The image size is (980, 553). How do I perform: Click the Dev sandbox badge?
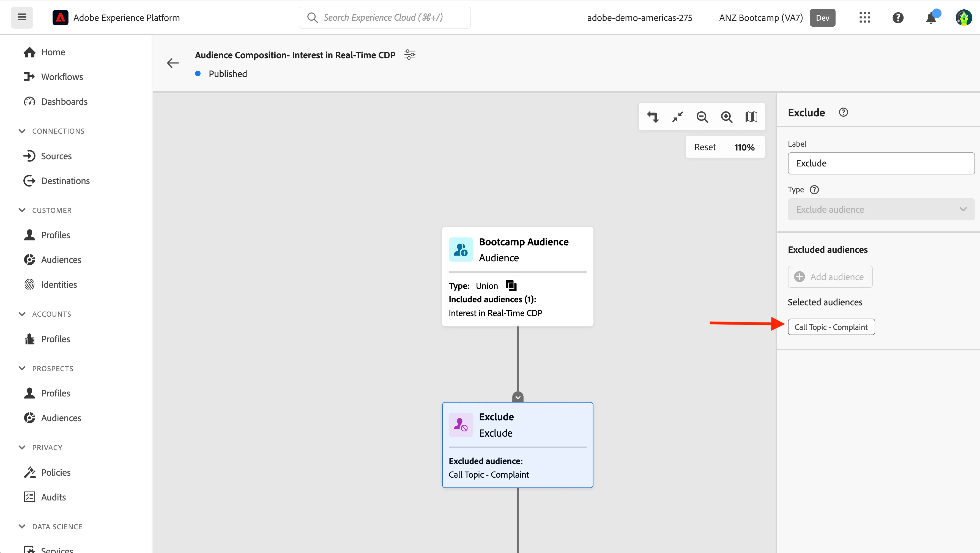click(823, 18)
